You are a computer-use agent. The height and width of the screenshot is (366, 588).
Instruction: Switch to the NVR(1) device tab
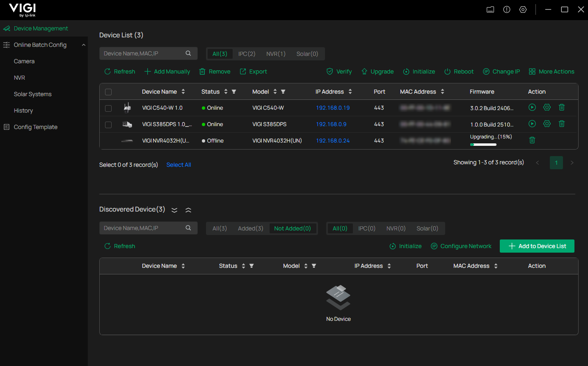(x=276, y=54)
